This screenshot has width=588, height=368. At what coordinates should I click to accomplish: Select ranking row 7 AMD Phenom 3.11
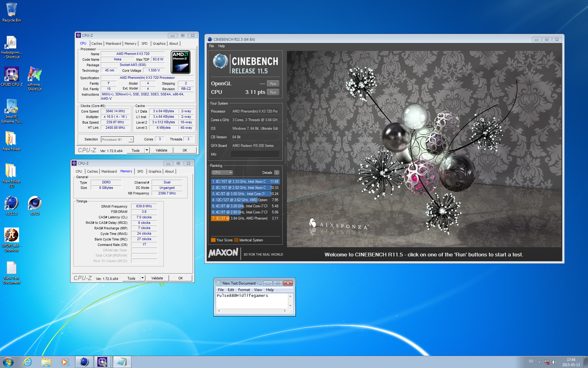pos(245,218)
